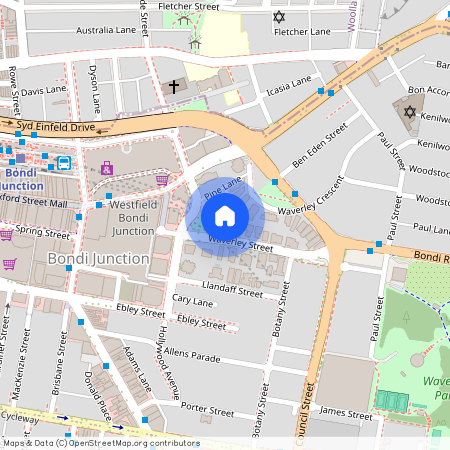The width and height of the screenshot is (450, 450).
Task: Select the Ben Eden Street label
Action: 320,145
